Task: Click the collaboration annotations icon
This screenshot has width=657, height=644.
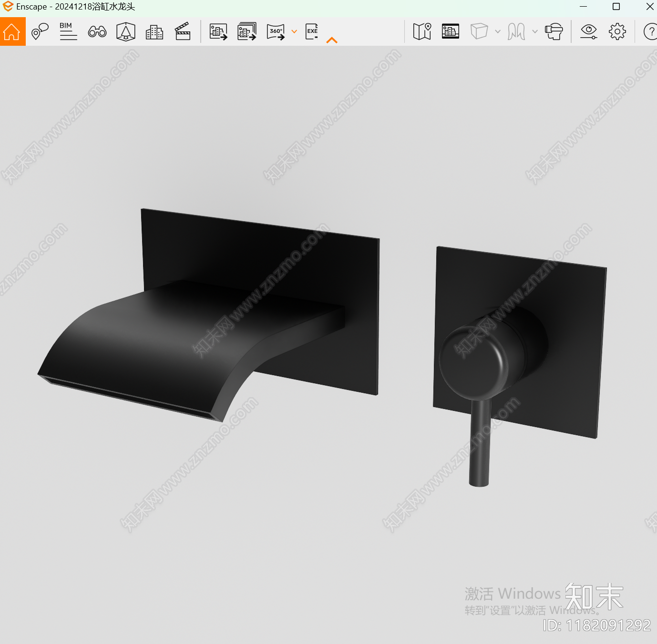Action: pos(516,32)
